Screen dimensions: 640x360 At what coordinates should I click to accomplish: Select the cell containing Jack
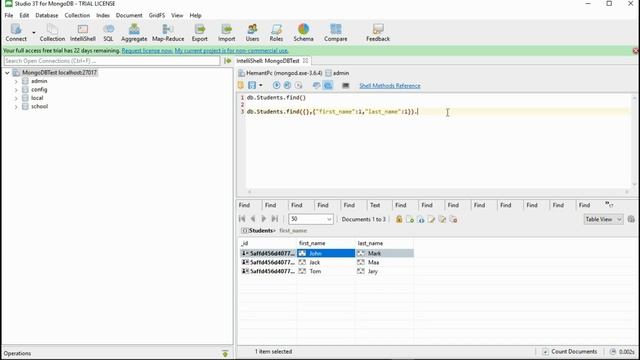click(x=326, y=262)
